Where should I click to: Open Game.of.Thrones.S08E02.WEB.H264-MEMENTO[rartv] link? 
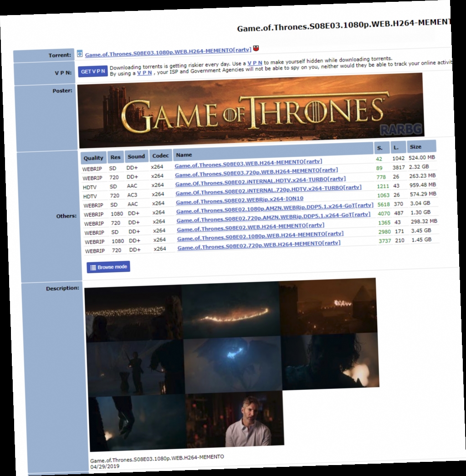pyautogui.click(x=251, y=227)
